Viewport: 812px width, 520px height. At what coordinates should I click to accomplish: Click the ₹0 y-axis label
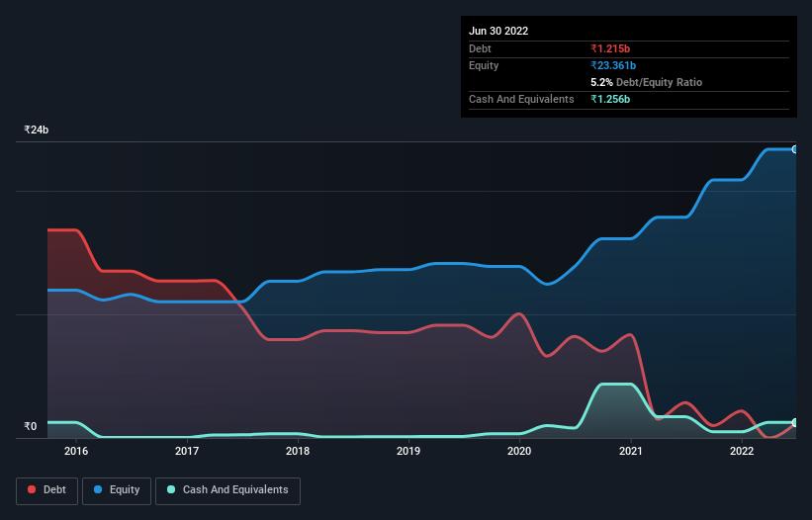coord(31,426)
